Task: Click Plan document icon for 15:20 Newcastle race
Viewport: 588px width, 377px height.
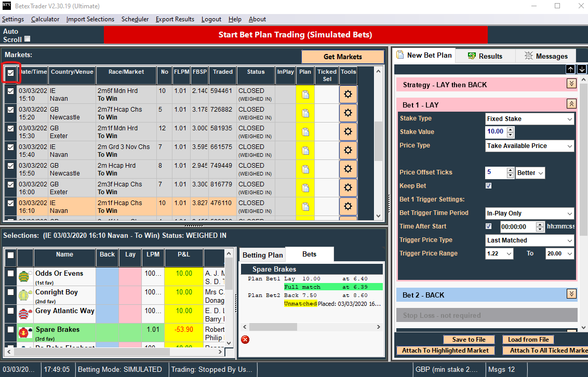Action: tap(305, 113)
